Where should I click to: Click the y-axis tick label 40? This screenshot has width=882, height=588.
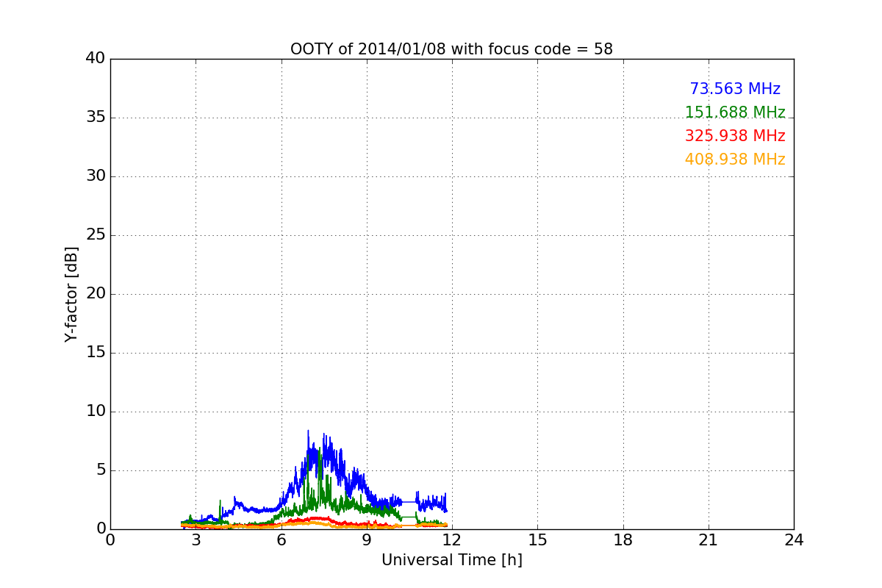click(96, 59)
